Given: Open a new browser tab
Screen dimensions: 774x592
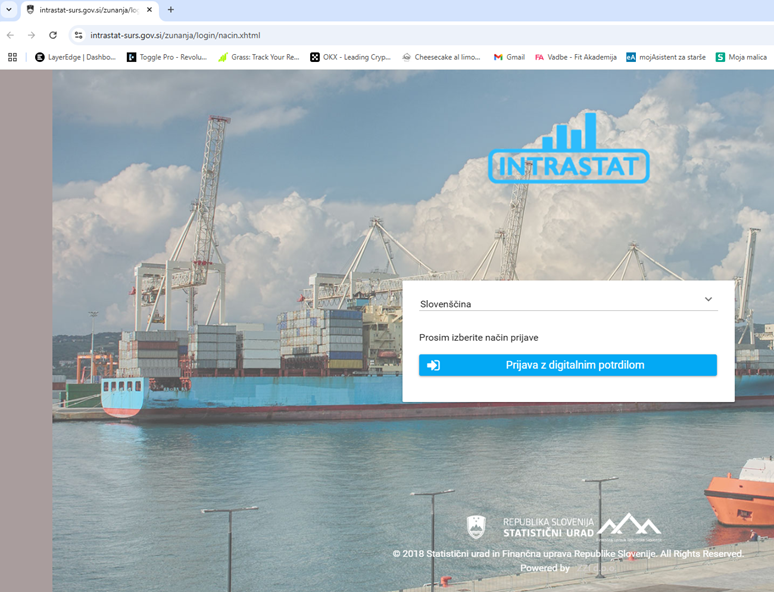Looking at the screenshot, I should click(x=171, y=9).
